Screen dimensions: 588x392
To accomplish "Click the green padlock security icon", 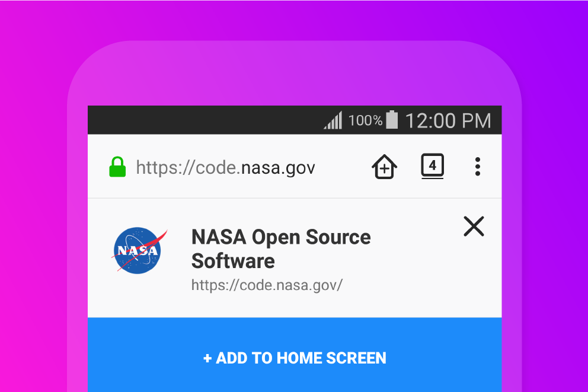I will [118, 167].
